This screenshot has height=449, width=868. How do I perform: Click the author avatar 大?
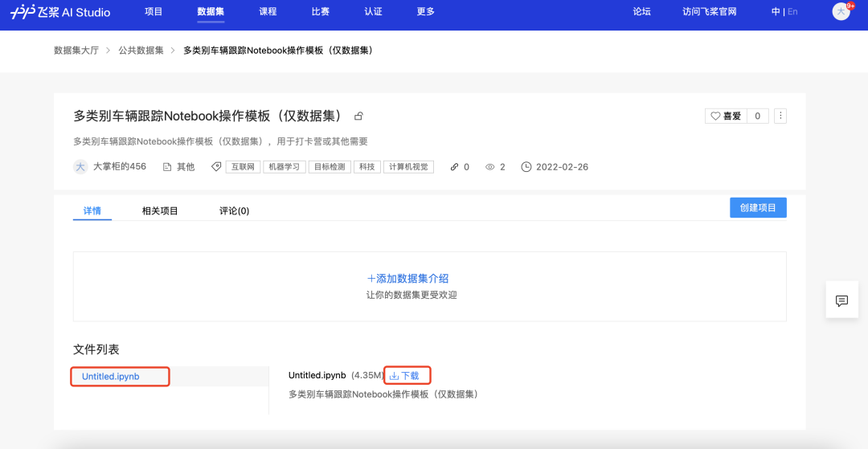click(80, 166)
